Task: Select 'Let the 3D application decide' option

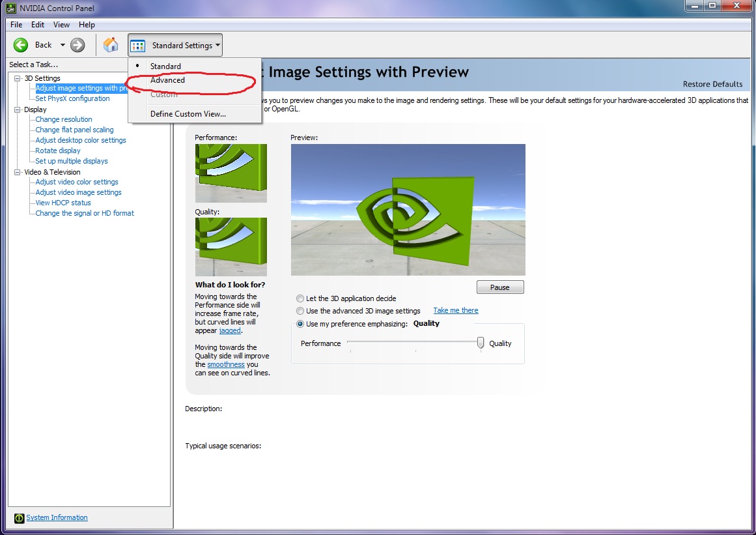Action: coord(300,298)
